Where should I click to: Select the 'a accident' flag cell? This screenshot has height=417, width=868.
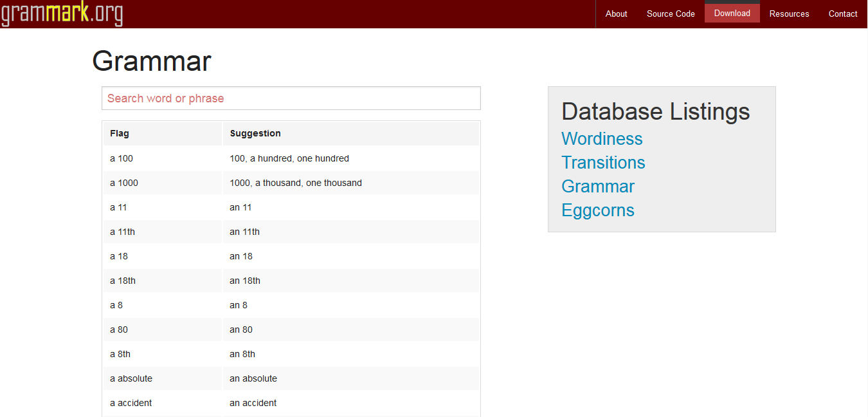click(x=163, y=403)
